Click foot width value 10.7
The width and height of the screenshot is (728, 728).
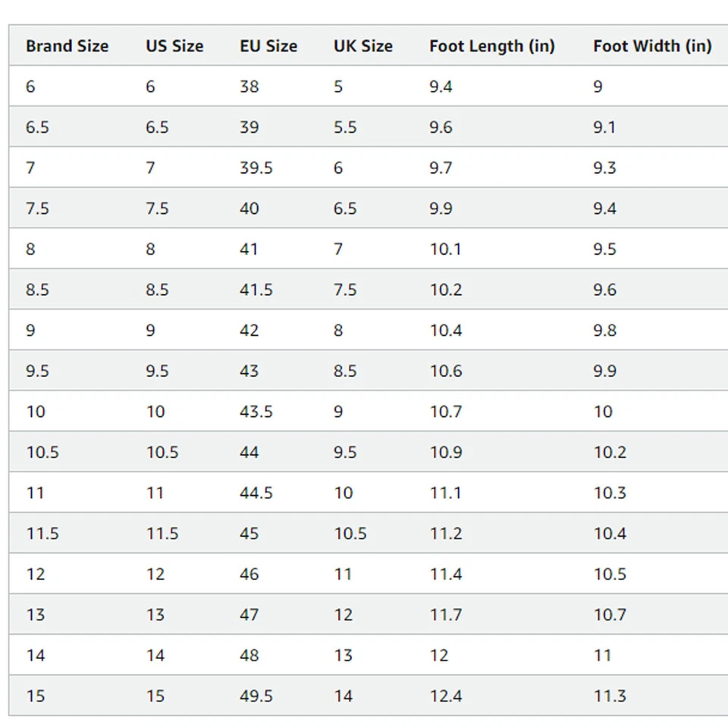610,615
